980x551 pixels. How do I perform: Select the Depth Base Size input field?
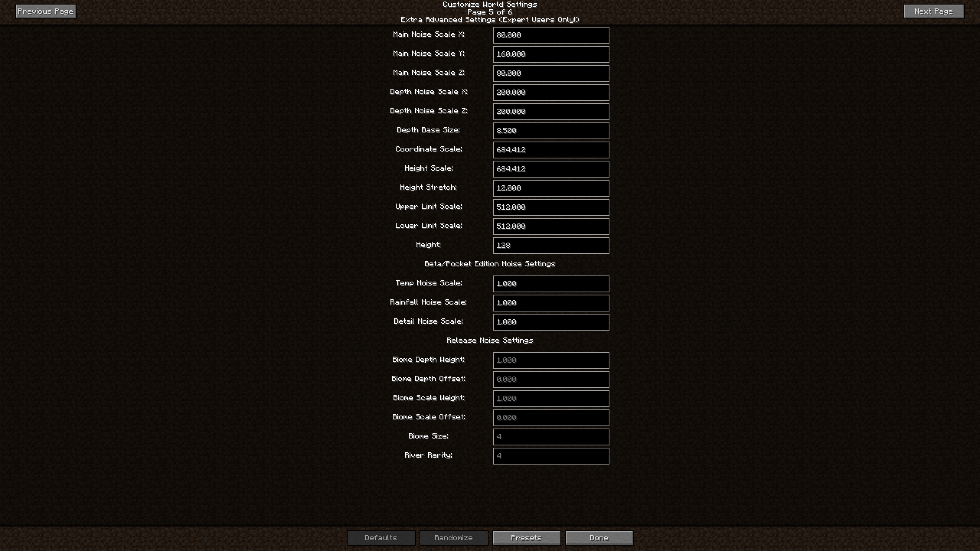click(550, 130)
